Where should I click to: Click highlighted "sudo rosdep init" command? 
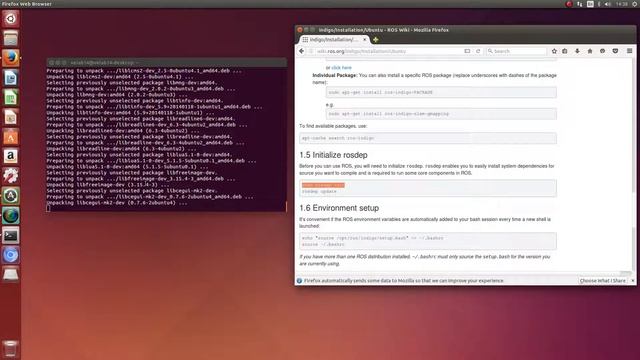click(x=323, y=185)
